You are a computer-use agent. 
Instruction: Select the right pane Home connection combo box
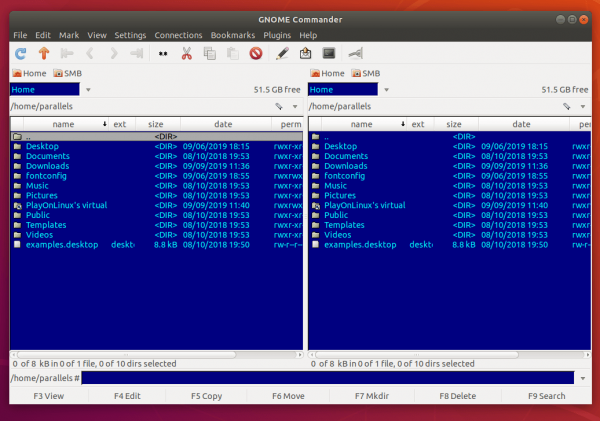pyautogui.click(x=343, y=90)
